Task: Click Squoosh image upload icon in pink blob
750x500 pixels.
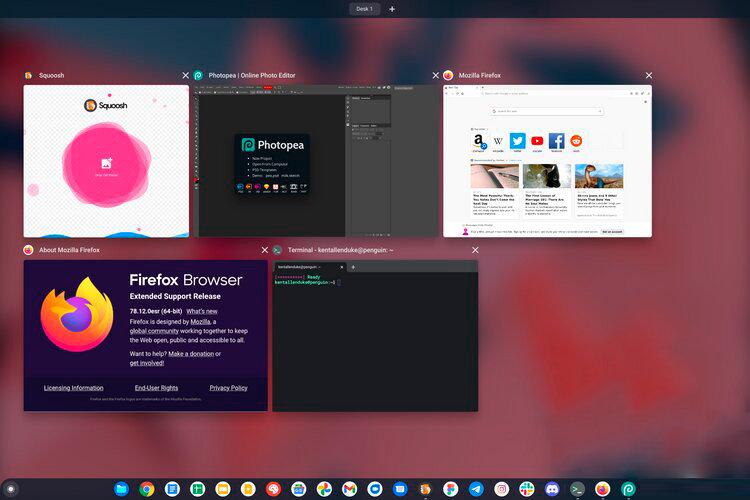Action: click(x=107, y=164)
